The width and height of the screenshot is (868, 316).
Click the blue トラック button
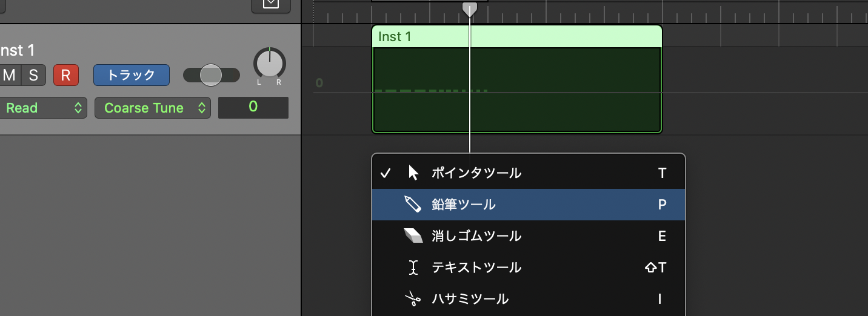pyautogui.click(x=131, y=75)
